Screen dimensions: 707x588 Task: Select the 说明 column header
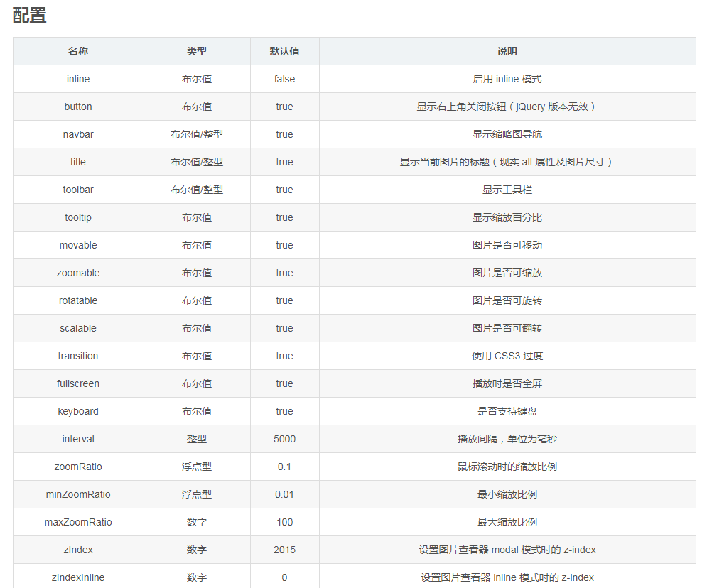507,51
